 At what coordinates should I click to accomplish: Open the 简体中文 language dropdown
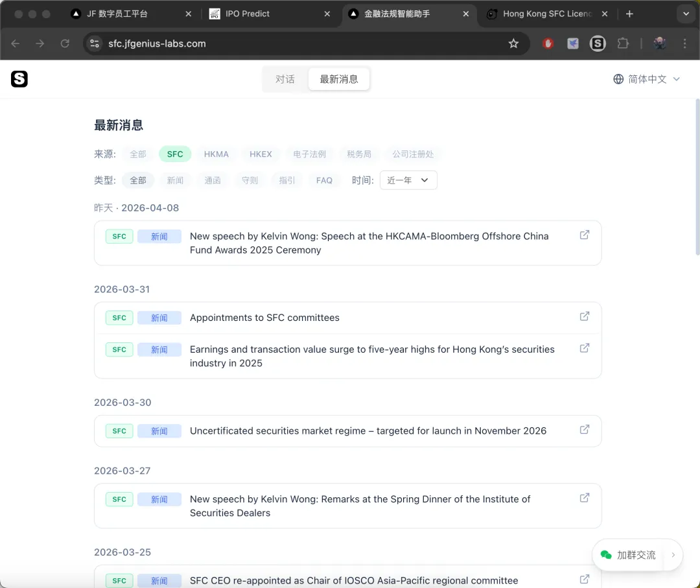point(647,79)
